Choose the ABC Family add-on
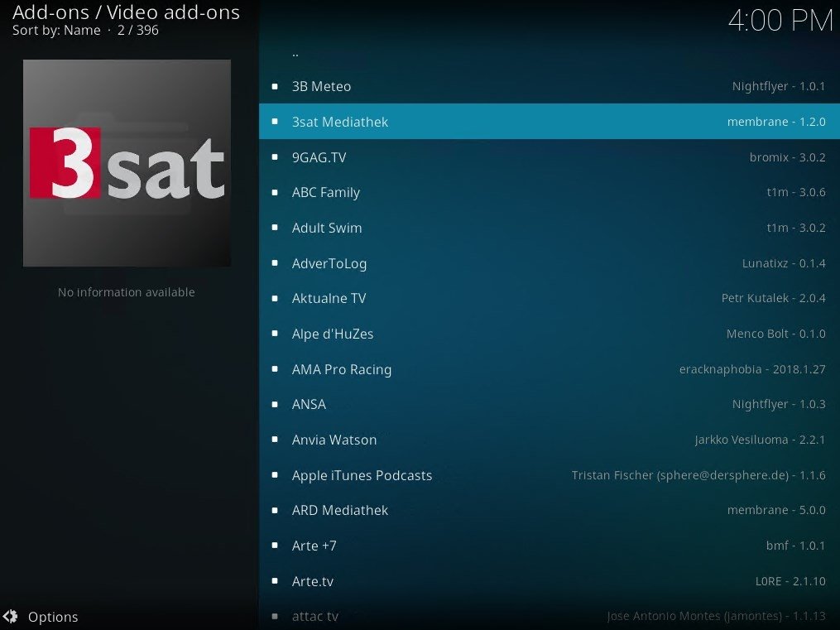This screenshot has height=630, width=840. point(550,192)
